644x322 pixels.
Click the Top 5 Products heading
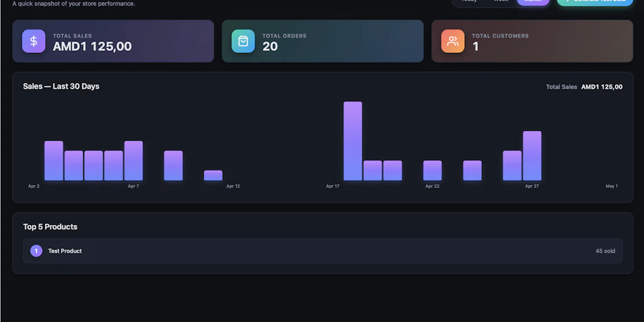pos(50,226)
